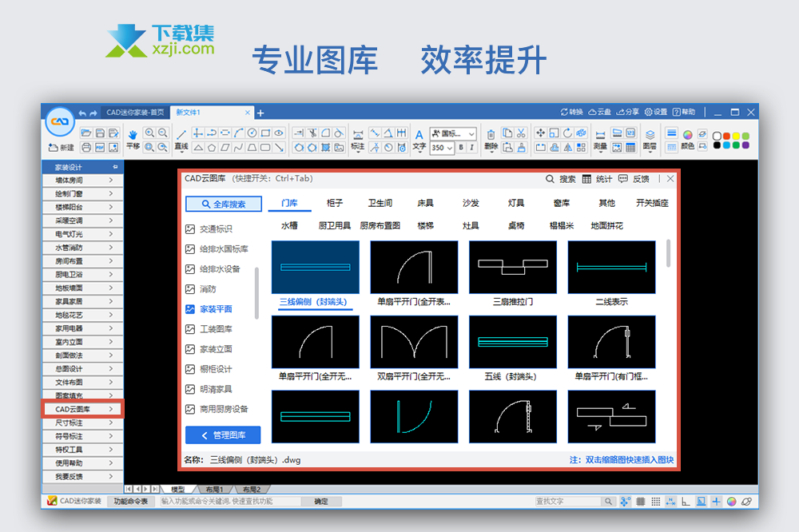Click the 确定 button in status bar

(321, 502)
